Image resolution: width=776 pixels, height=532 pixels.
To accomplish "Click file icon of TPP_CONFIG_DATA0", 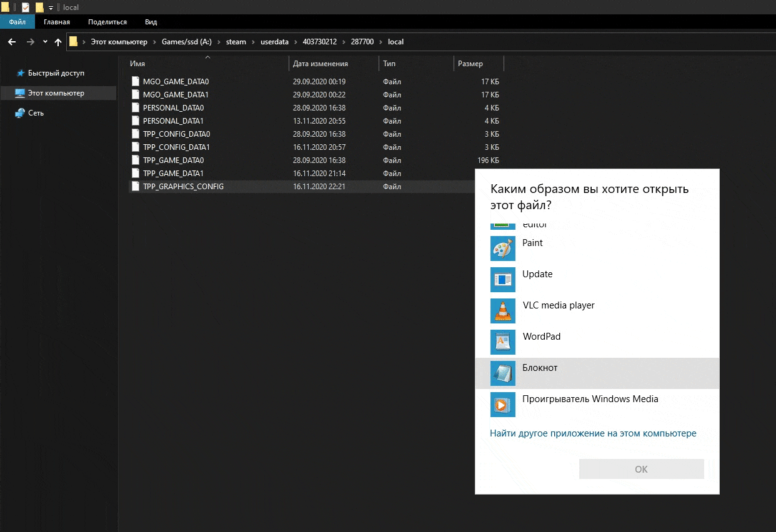I will click(136, 134).
